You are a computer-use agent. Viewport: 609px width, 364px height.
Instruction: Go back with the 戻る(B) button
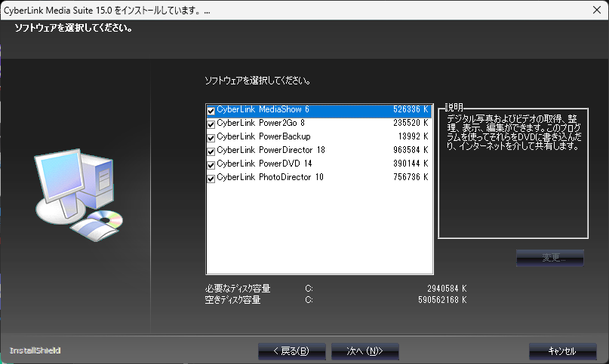pyautogui.click(x=292, y=351)
